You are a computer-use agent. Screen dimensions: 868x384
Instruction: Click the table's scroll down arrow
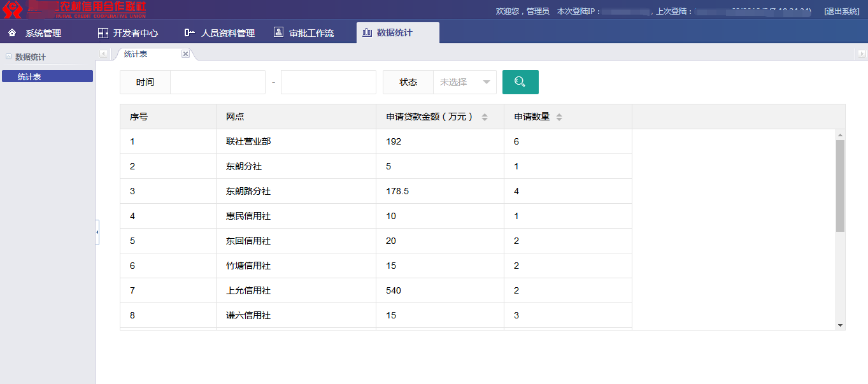click(x=840, y=325)
